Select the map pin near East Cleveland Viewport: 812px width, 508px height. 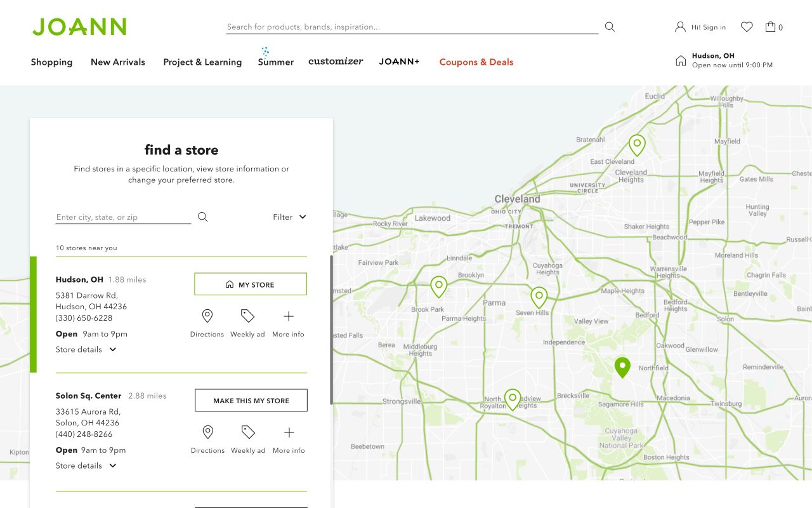637,145
